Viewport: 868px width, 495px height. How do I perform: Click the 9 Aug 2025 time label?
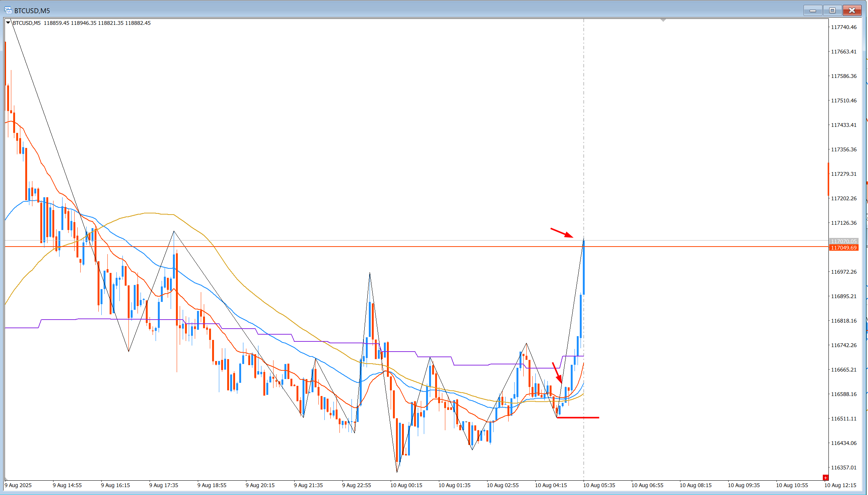coord(18,485)
